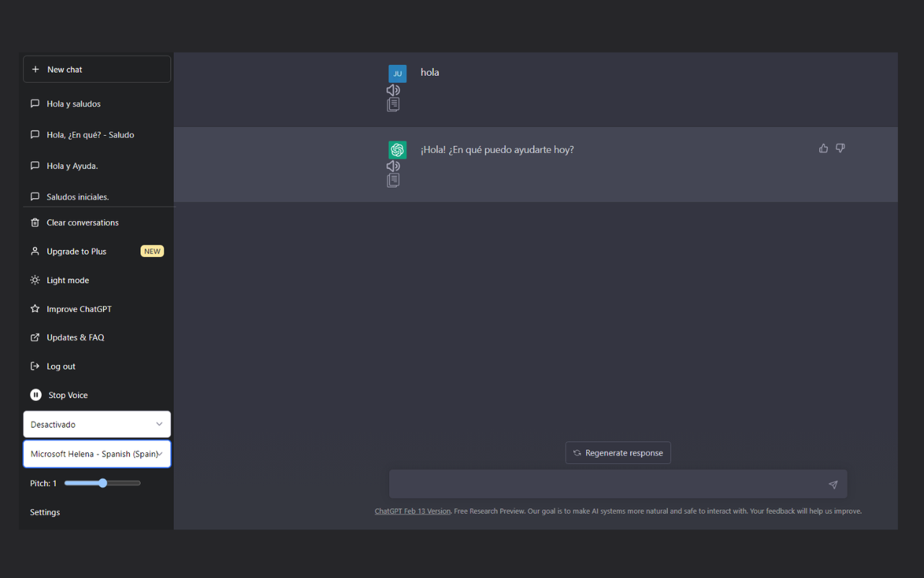
Task: Click the Pitch slider handle
Action: pos(103,483)
